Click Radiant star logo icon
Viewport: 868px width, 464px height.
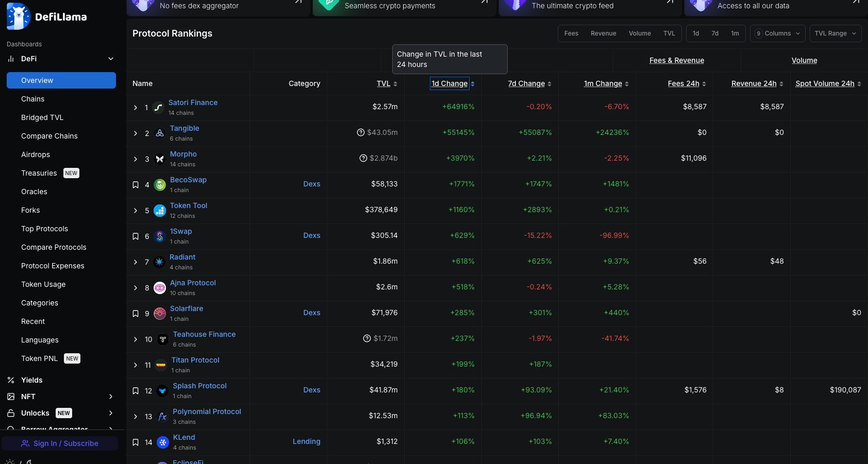(159, 262)
